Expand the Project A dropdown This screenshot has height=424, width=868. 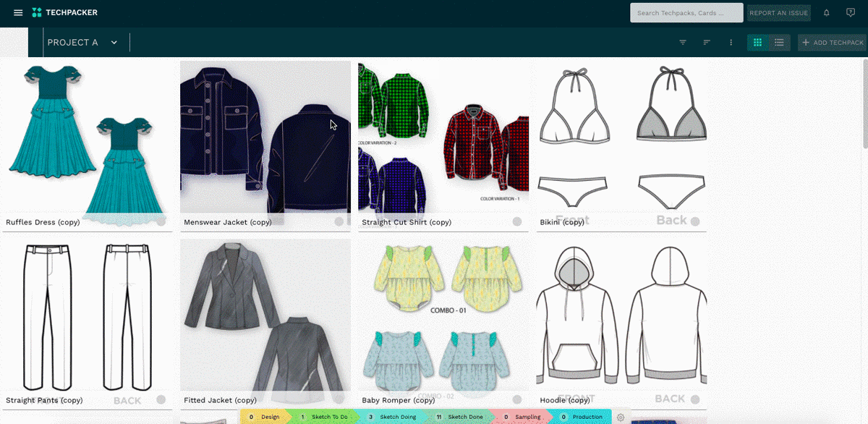114,43
